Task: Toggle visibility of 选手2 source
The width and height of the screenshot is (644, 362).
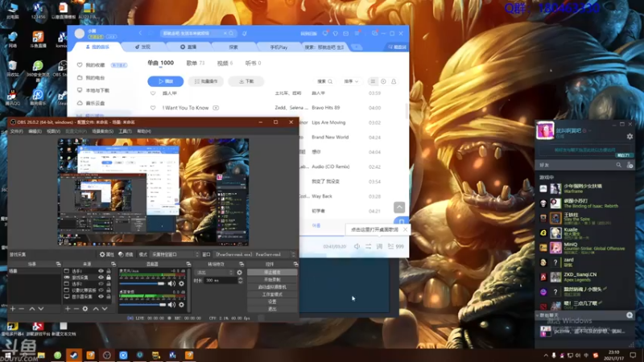Action: [101, 284]
